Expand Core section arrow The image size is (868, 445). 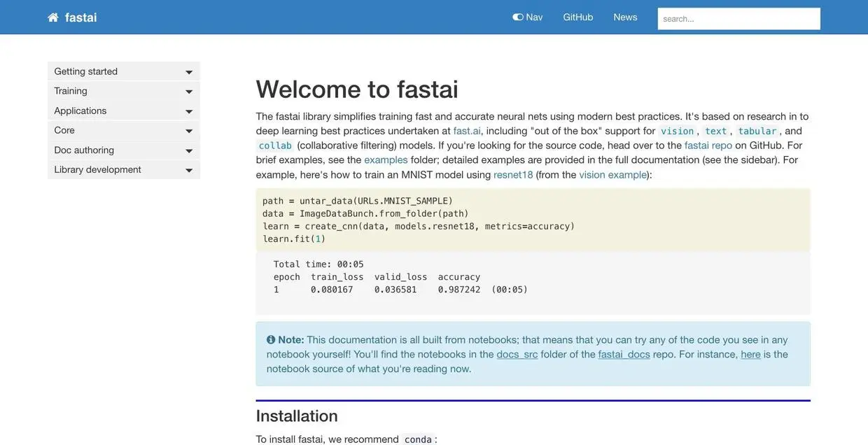[x=189, y=131]
